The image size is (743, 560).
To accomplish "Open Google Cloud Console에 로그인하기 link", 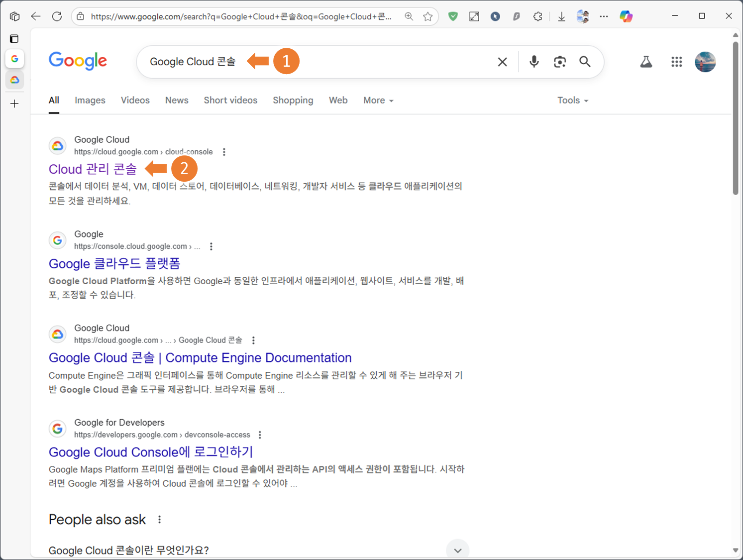I will click(x=151, y=452).
